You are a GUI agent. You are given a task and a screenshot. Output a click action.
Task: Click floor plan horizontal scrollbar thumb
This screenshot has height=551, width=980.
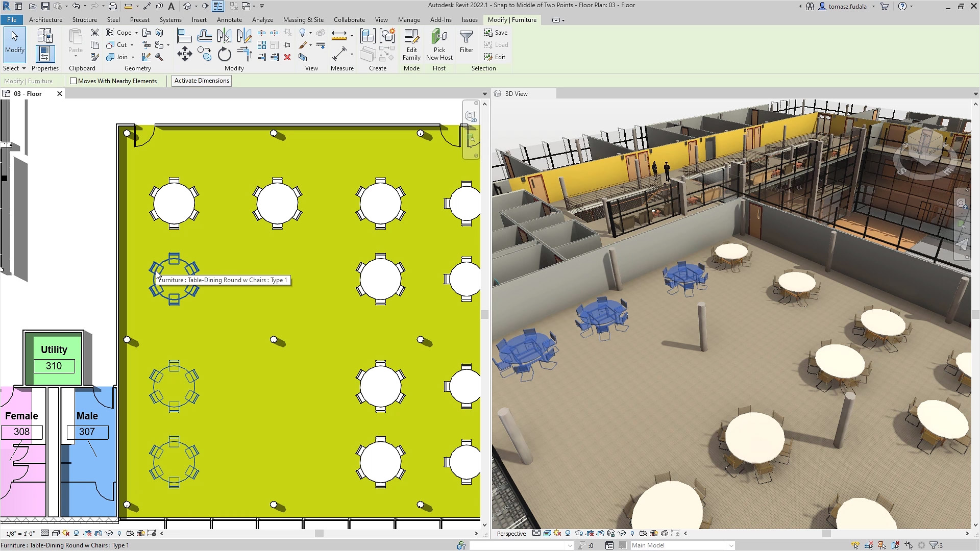coord(319,533)
